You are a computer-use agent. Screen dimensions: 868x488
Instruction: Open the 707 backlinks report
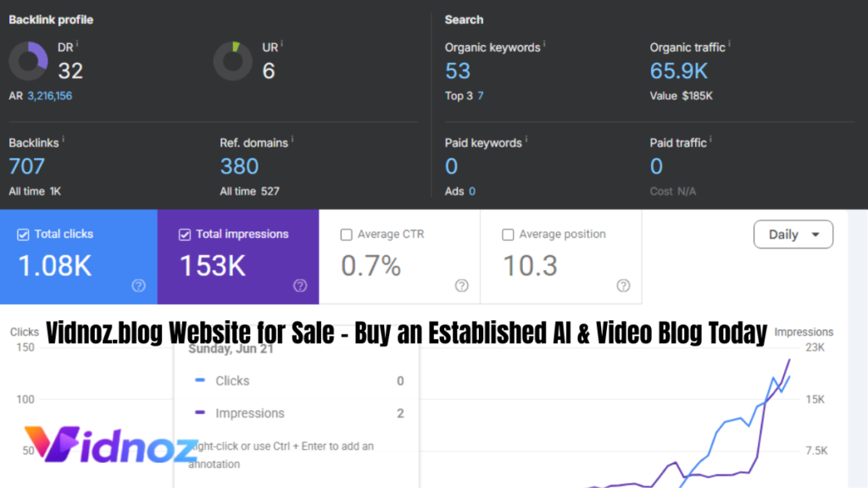pyautogui.click(x=26, y=166)
